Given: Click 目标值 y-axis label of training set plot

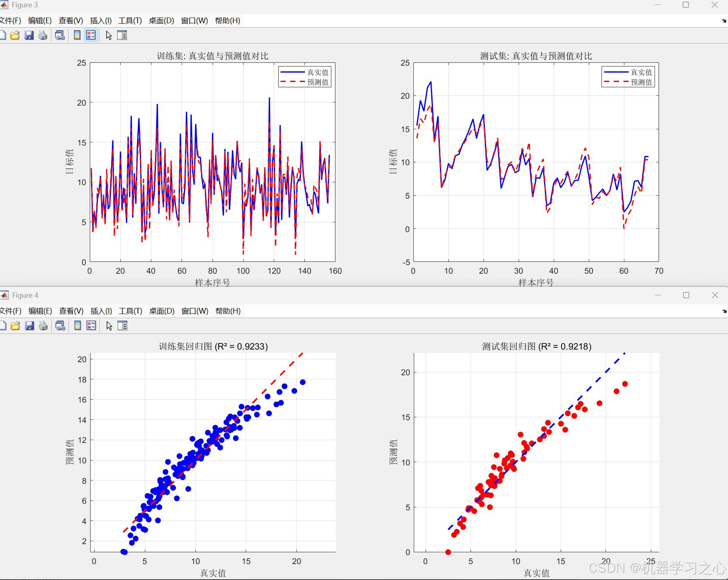Looking at the screenshot, I should pyautogui.click(x=70, y=162).
